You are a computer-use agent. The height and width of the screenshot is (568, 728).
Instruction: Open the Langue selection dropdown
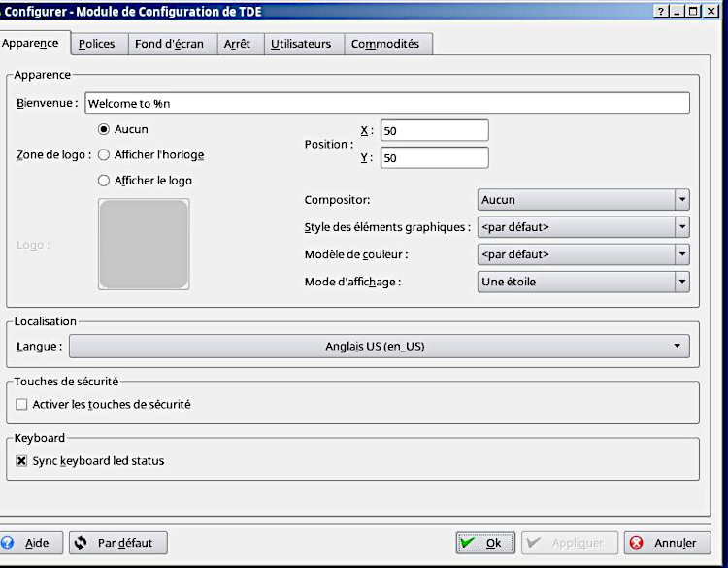click(x=380, y=346)
